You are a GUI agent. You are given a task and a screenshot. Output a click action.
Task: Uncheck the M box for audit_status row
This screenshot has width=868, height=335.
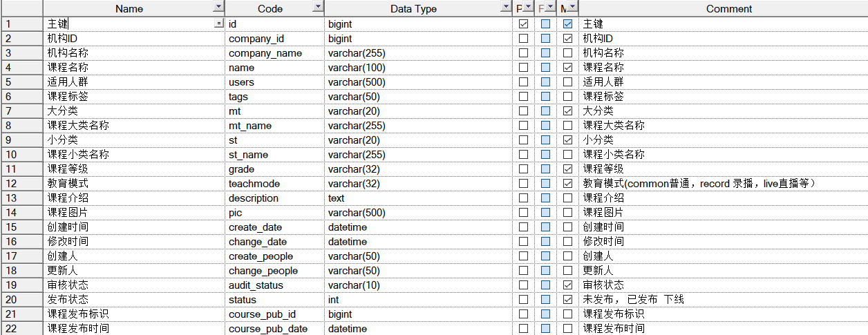(x=567, y=285)
